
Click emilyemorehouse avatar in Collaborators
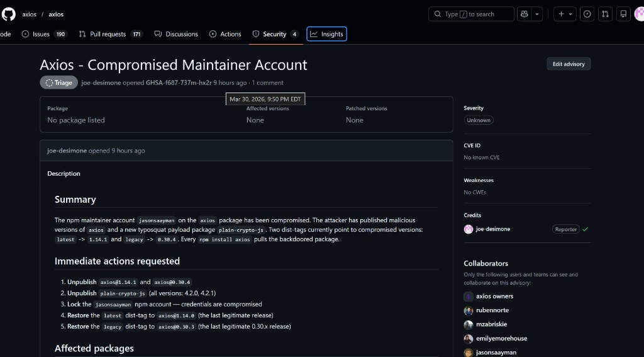(468, 339)
